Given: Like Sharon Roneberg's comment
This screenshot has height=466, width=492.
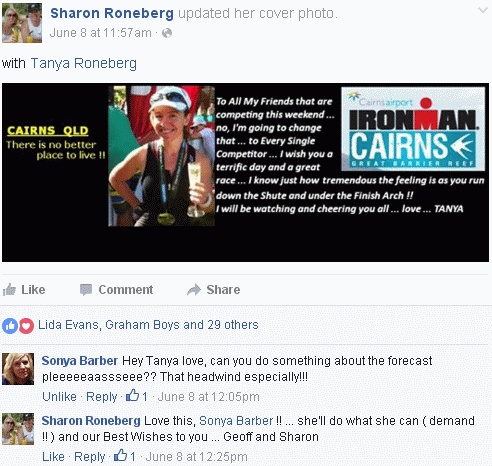Looking at the screenshot, I should [53, 457].
